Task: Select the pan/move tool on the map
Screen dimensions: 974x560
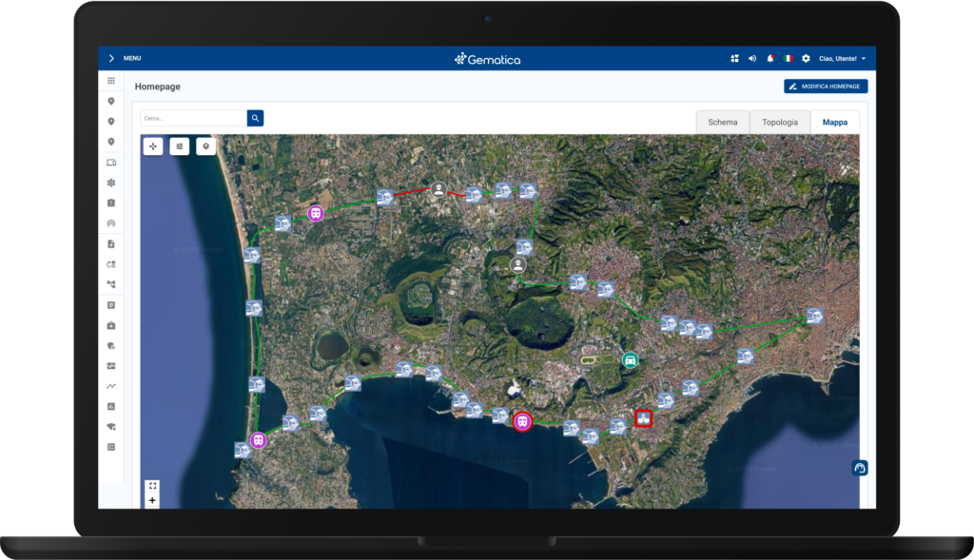Action: click(x=153, y=146)
